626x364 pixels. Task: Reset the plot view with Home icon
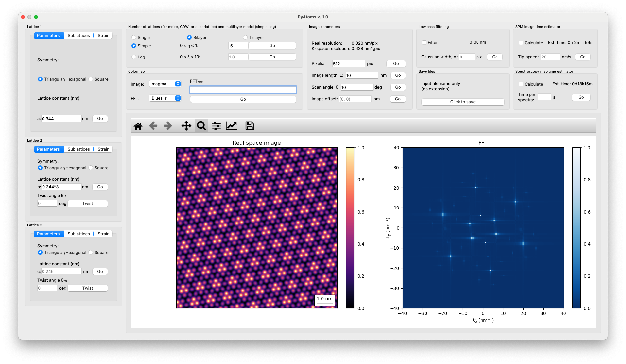(x=138, y=126)
